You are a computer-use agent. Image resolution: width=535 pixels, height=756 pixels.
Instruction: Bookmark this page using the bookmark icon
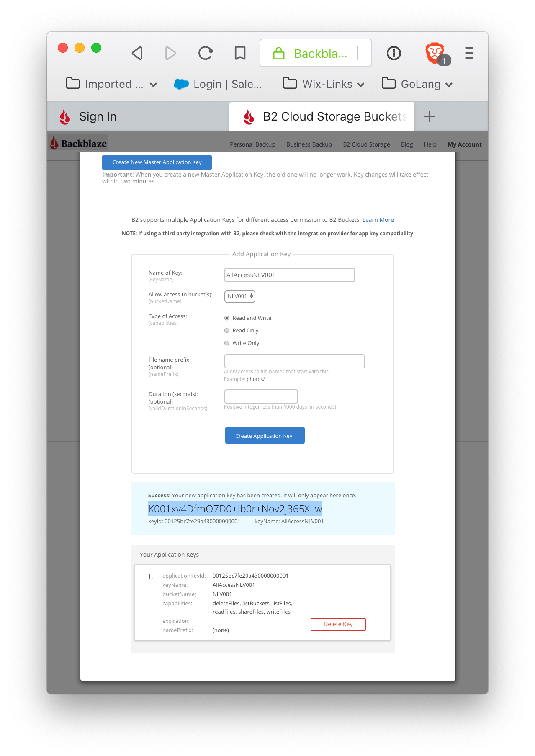[x=240, y=53]
